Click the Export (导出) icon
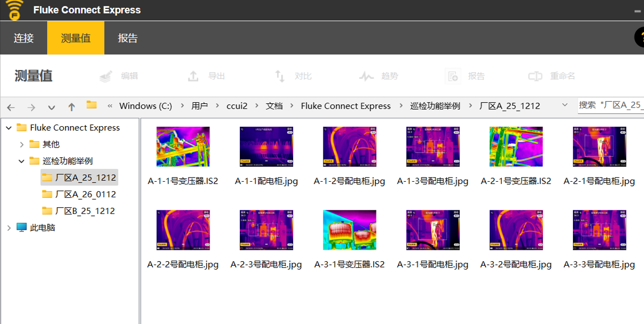Viewport: 644px width, 324px height. [x=193, y=76]
